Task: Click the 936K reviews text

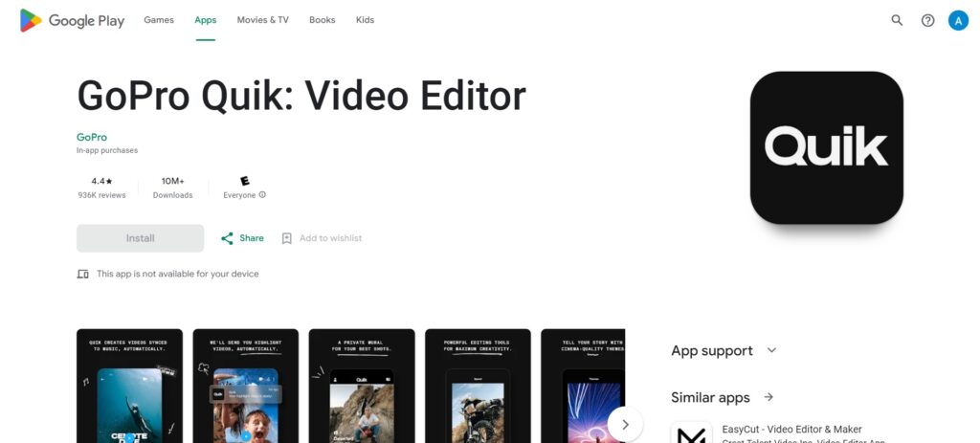Action: (101, 195)
